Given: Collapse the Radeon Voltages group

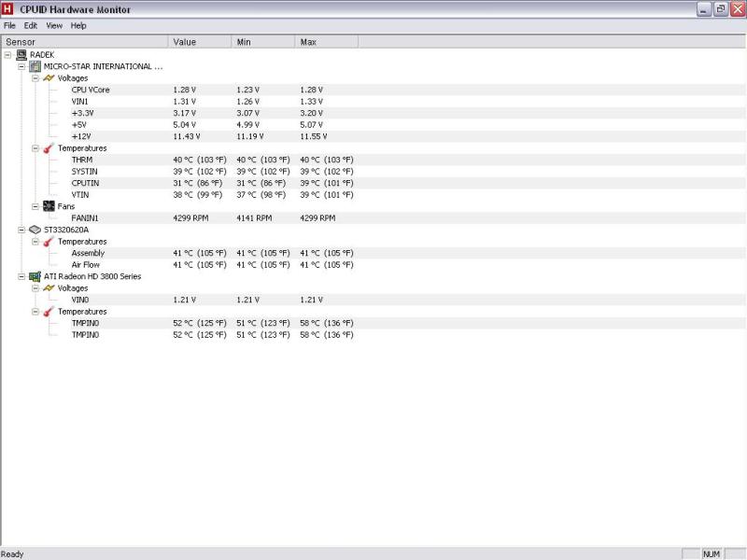Looking at the screenshot, I should [35, 288].
